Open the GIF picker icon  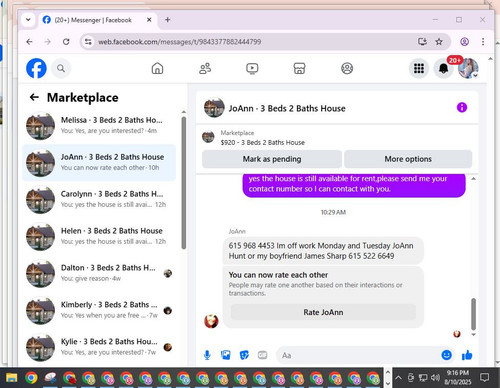[x=263, y=355]
